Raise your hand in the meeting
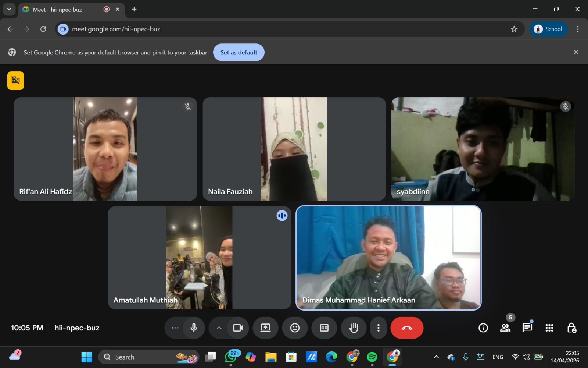Screen dimensions: 588x368 [x=354, y=328]
